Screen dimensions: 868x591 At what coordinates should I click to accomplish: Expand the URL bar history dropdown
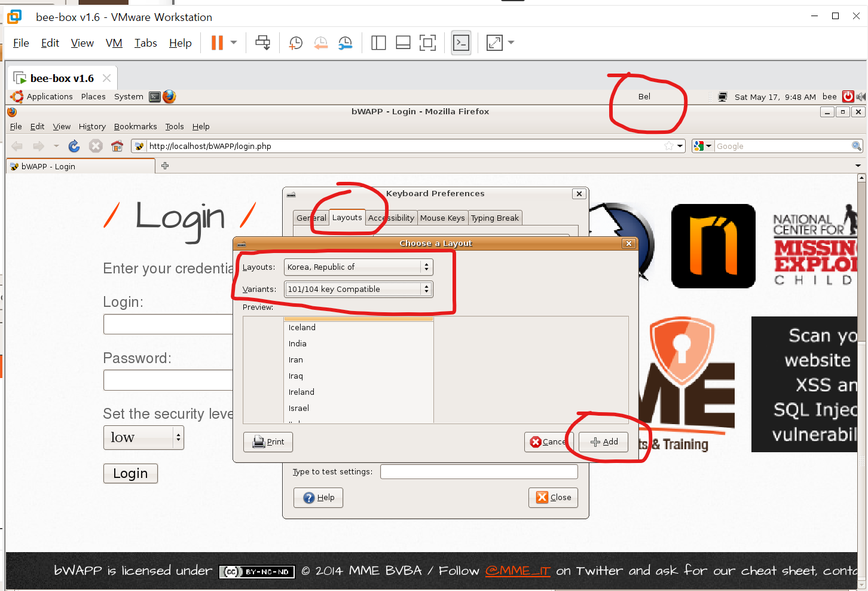tap(680, 146)
